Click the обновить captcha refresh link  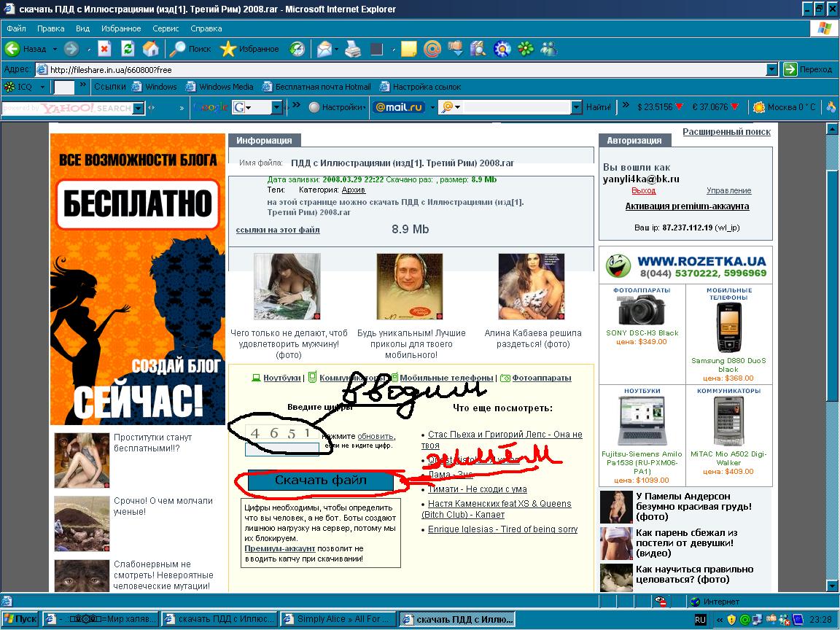coord(376,437)
